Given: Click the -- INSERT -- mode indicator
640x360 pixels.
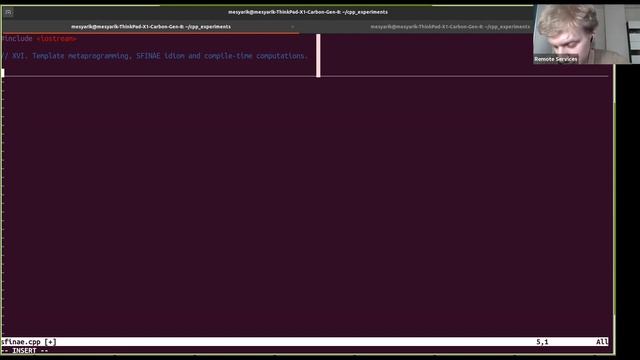Looking at the screenshot, I should click(x=25, y=351).
